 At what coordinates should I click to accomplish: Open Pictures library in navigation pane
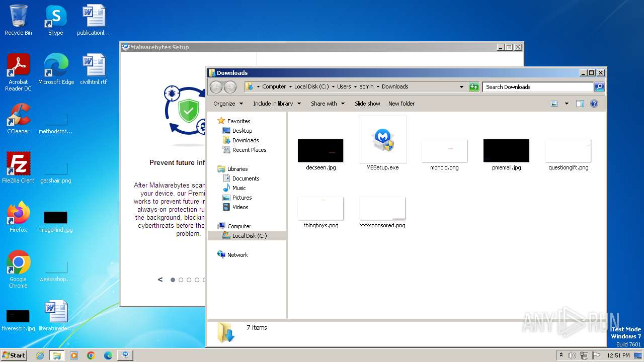click(x=242, y=198)
